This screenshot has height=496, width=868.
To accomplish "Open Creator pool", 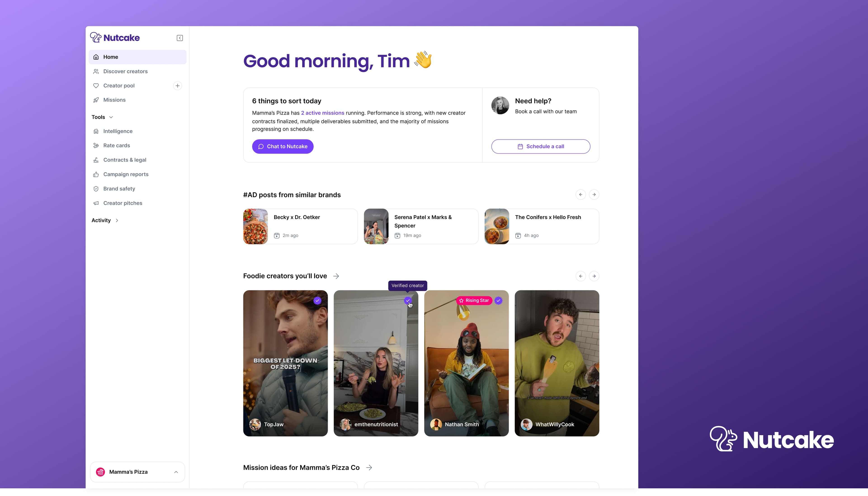I will tap(119, 85).
